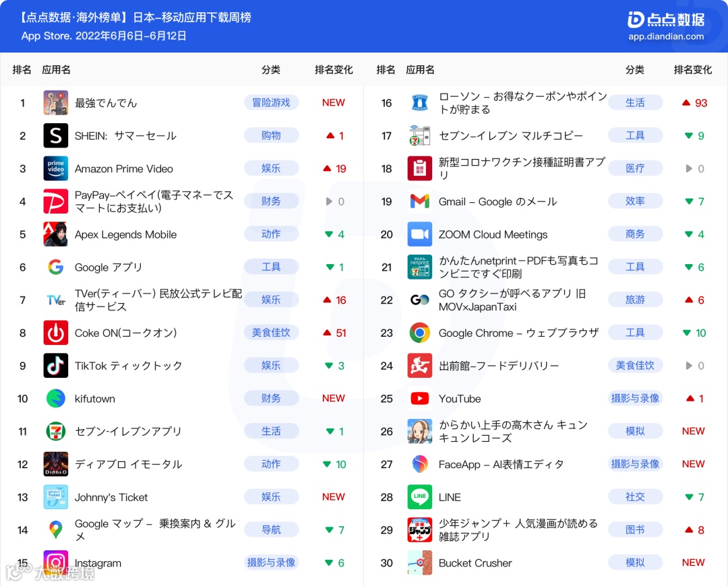Screen dimensions: 728x586
Task: Click the 日本-移动应用下载周榜 title
Action: pyautogui.click(x=192, y=18)
